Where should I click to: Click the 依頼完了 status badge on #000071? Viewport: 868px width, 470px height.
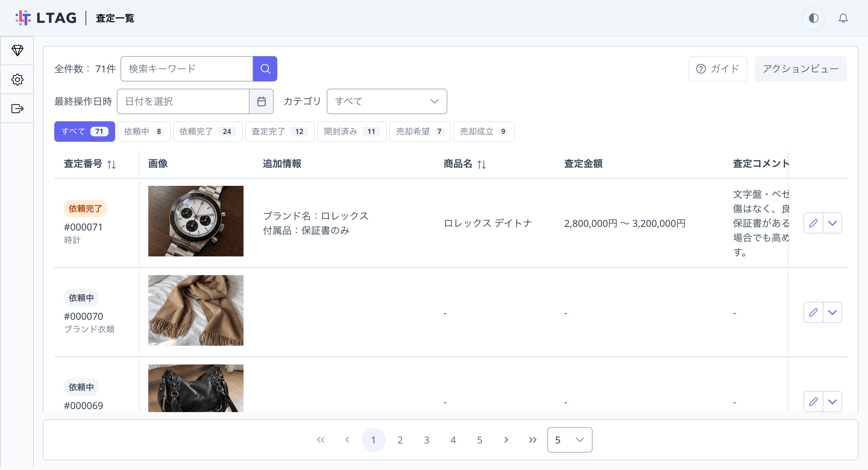pyautogui.click(x=86, y=209)
